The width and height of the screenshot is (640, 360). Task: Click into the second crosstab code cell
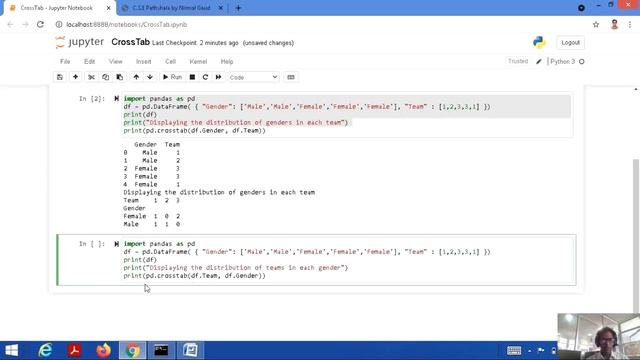348,260
